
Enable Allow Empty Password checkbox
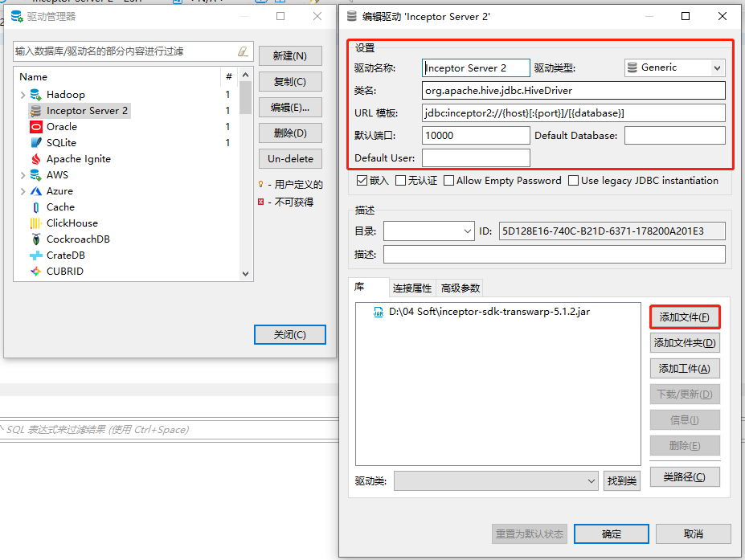pyautogui.click(x=448, y=181)
